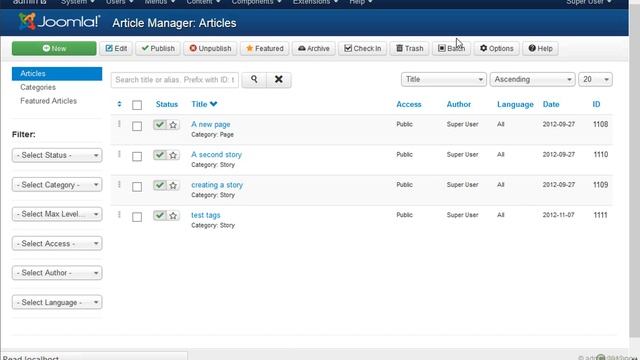
Task: Sort by the Author column header
Action: pos(458,104)
